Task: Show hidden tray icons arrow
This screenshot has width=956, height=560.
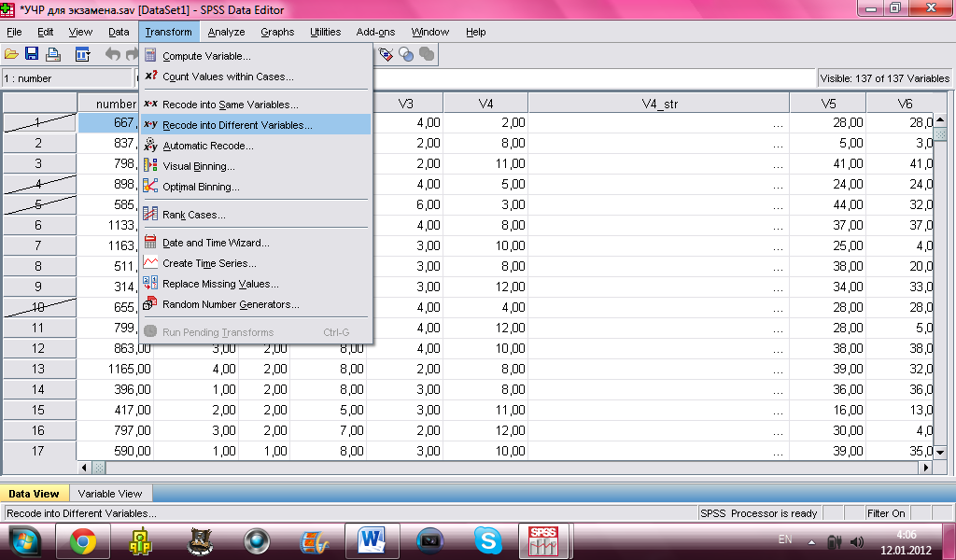Action: (811, 541)
